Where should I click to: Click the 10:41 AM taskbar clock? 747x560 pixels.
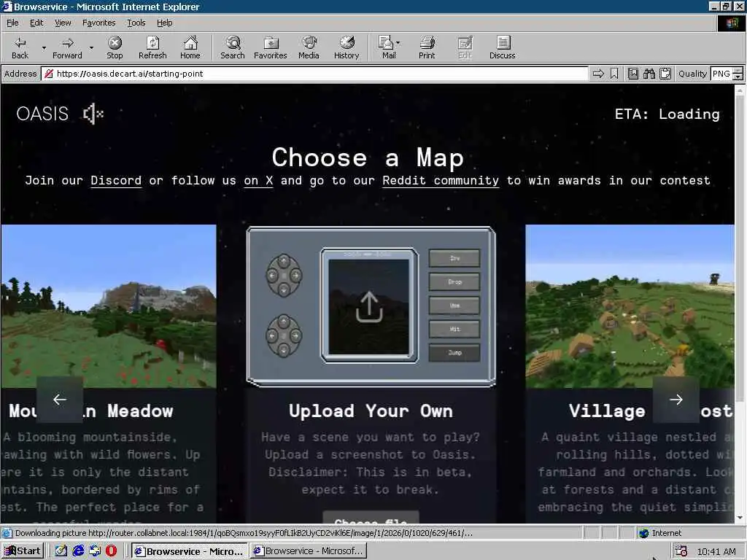pos(716,551)
